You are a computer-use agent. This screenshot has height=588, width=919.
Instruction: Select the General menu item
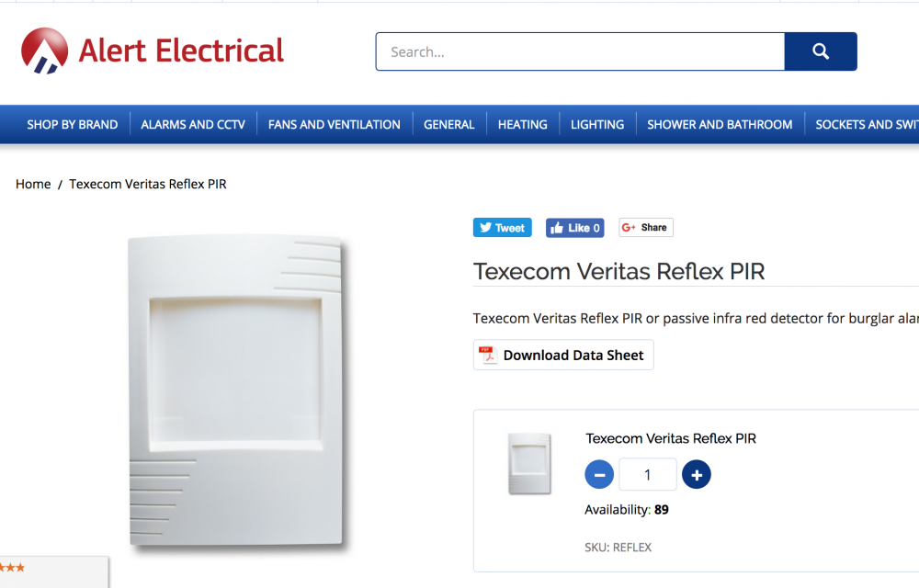coord(449,125)
